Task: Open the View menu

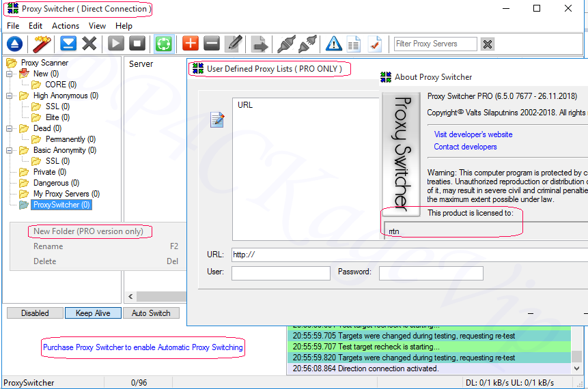Action: tap(97, 26)
